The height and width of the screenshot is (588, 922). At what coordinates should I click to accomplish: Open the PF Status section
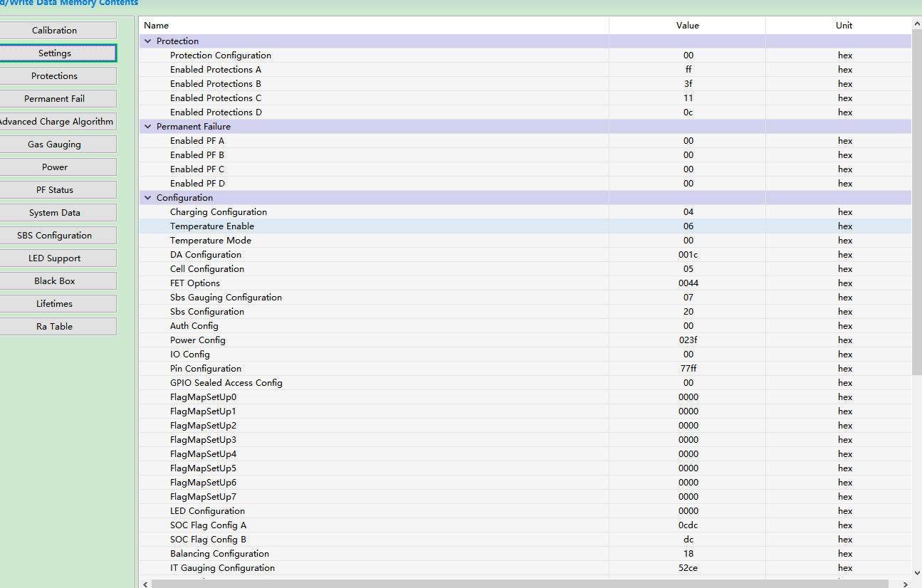(x=55, y=189)
